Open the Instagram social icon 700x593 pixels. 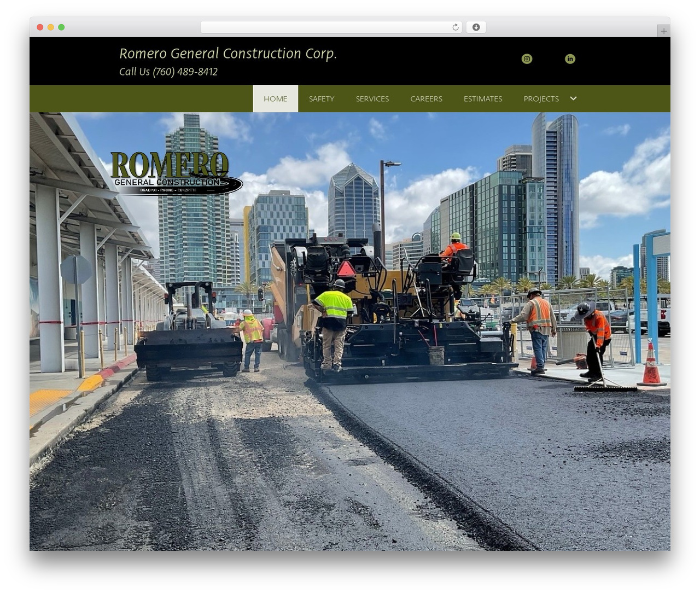[x=527, y=59]
